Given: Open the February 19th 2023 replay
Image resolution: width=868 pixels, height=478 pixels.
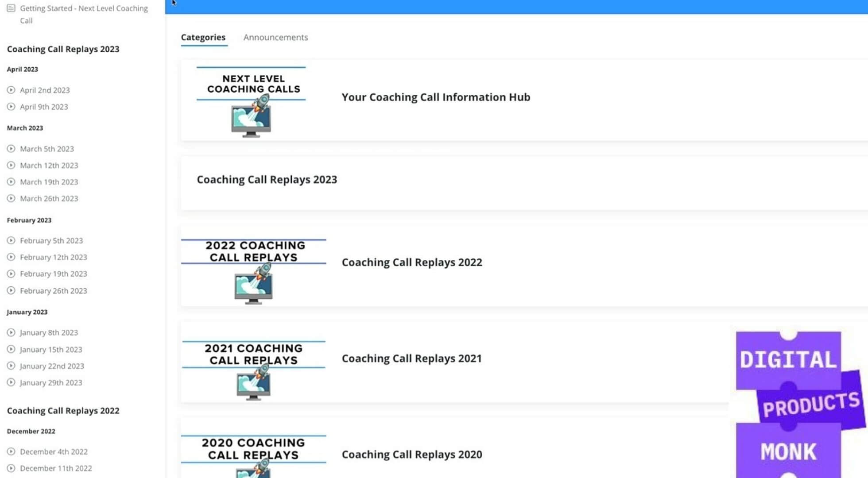Looking at the screenshot, I should coord(54,274).
